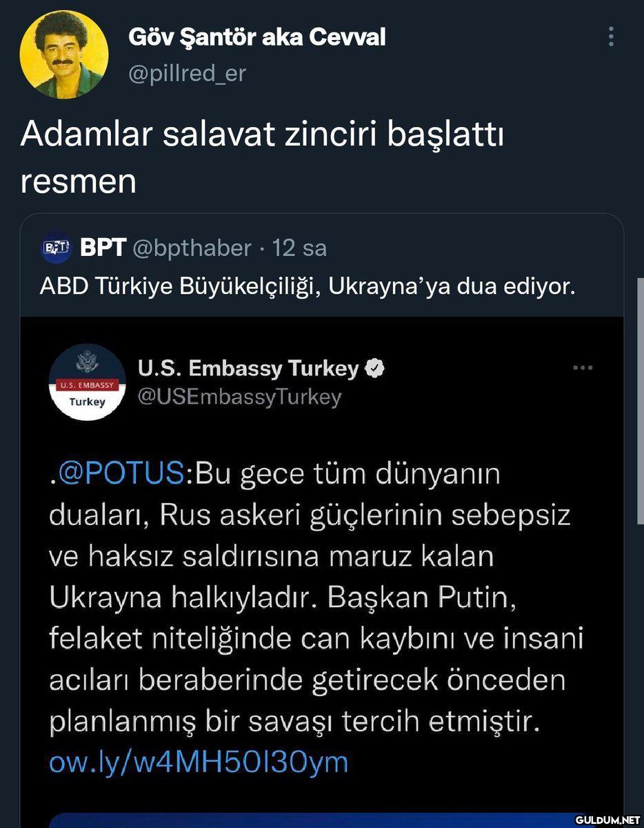Select the U.S. Embassy Turkey account name

pos(248,368)
